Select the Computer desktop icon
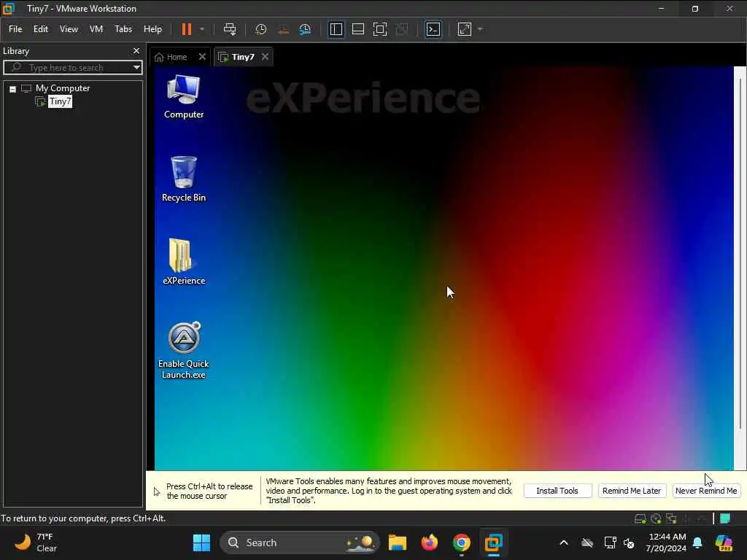The width and height of the screenshot is (747, 560). pyautogui.click(x=183, y=97)
